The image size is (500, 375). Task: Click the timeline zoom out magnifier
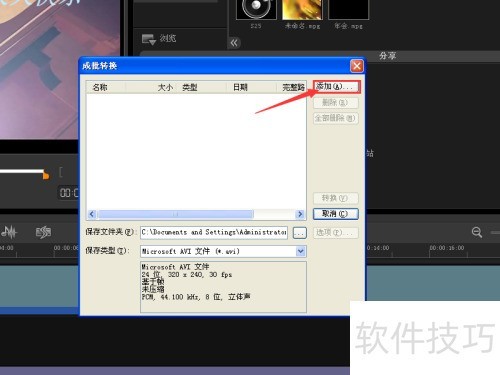click(x=477, y=232)
